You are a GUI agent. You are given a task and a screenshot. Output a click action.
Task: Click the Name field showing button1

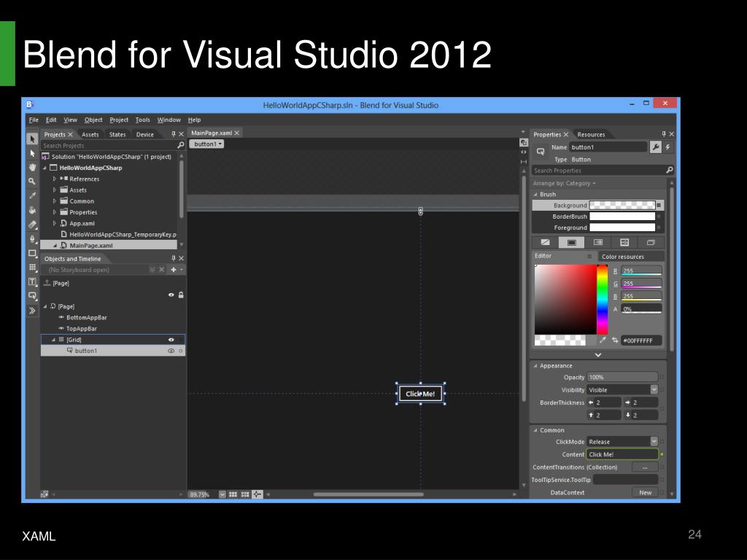pos(608,147)
